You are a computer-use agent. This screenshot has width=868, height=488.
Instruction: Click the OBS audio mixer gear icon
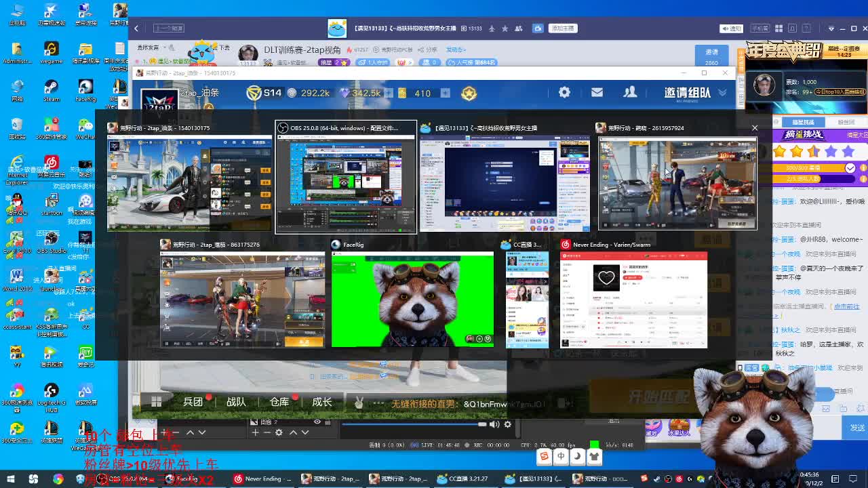[x=507, y=424]
